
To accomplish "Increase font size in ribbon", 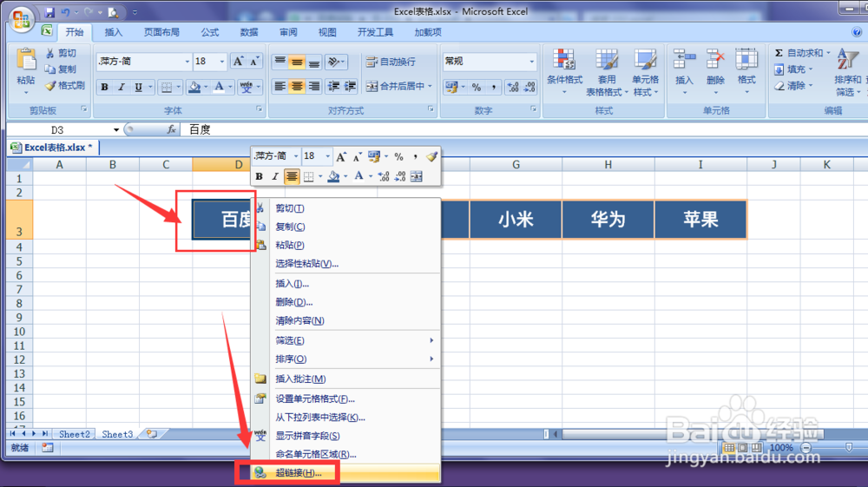I will click(x=238, y=62).
